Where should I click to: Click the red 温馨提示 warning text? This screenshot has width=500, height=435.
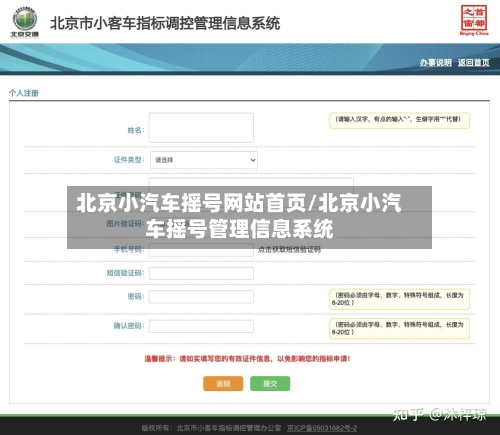[247, 359]
